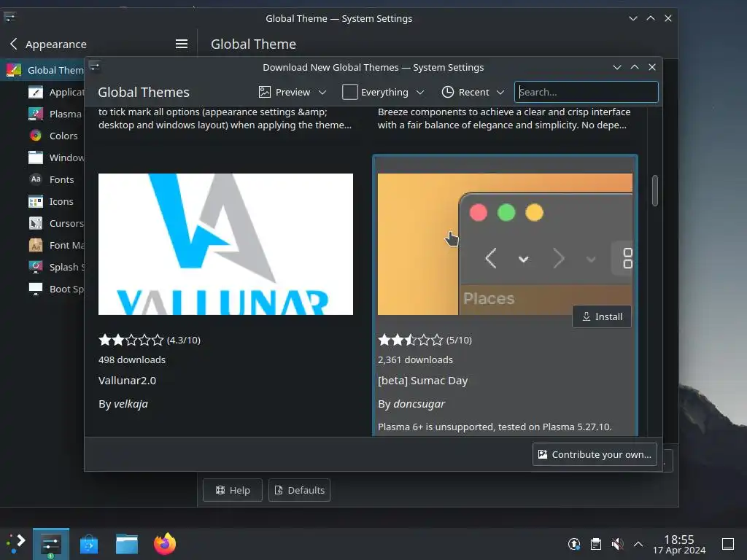
Task: Click the Contribute your own button
Action: (x=595, y=454)
